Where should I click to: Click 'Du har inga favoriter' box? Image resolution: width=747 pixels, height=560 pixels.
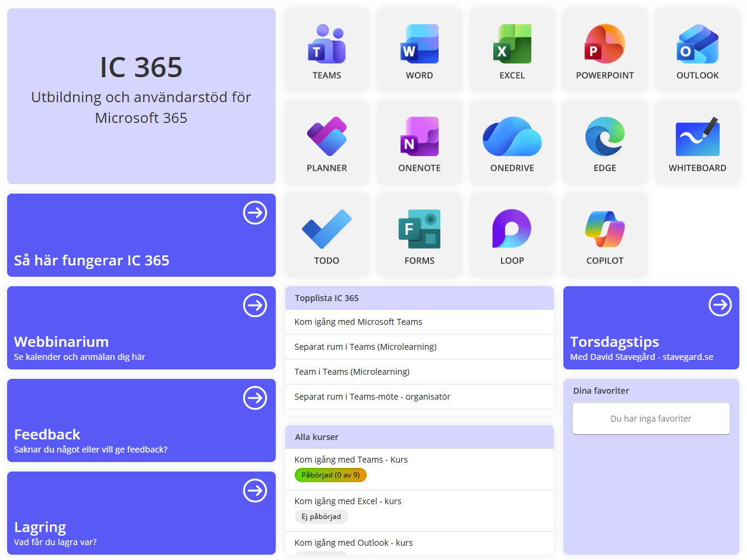pyautogui.click(x=651, y=419)
